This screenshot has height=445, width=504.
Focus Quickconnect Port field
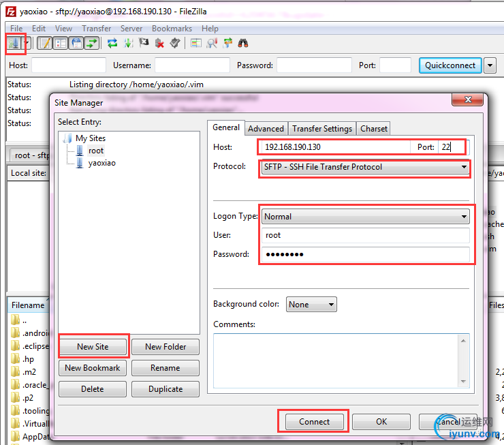[395, 65]
